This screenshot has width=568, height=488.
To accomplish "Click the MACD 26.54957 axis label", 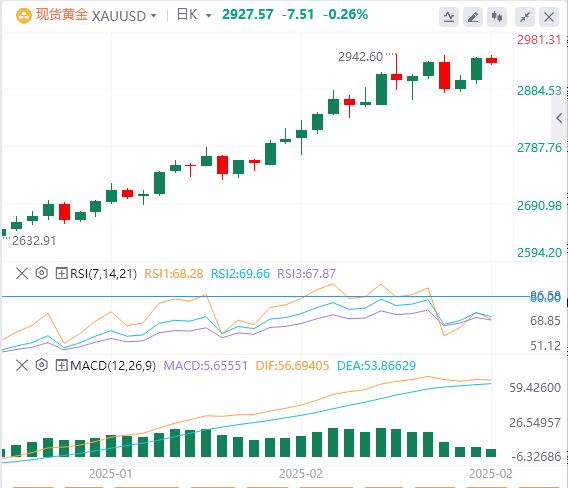I will click(x=535, y=422).
